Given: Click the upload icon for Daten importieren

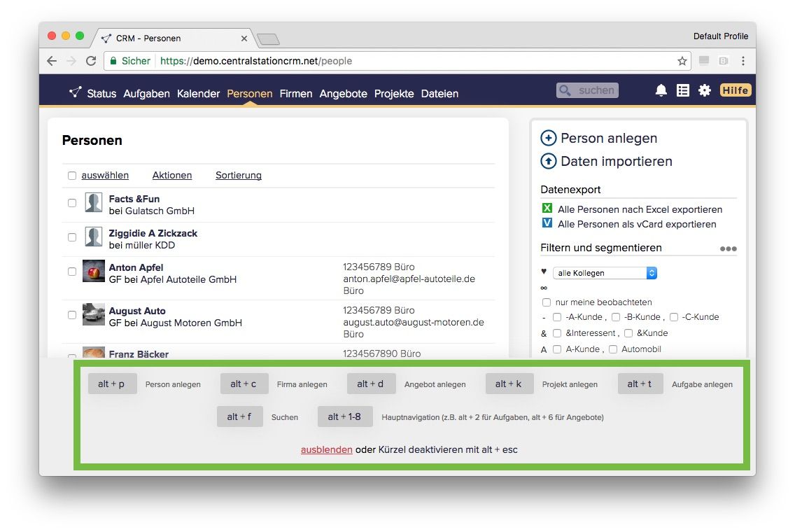Looking at the screenshot, I should pyautogui.click(x=549, y=161).
